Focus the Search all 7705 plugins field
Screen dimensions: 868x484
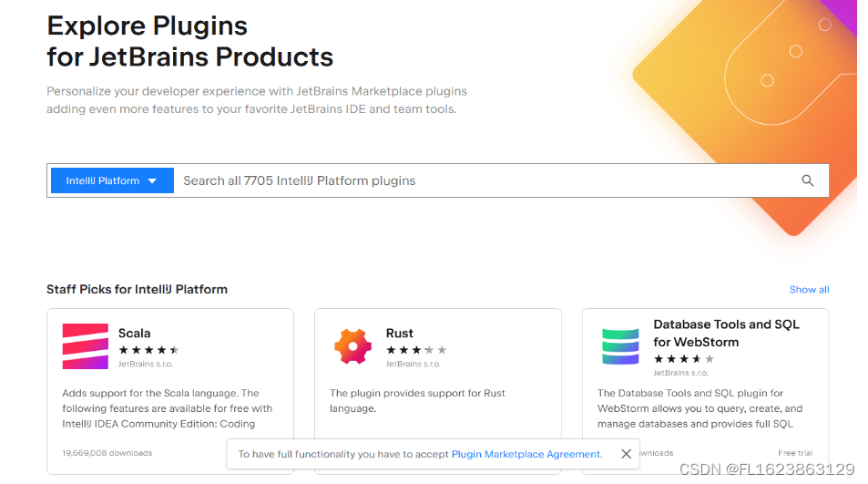[x=487, y=180]
